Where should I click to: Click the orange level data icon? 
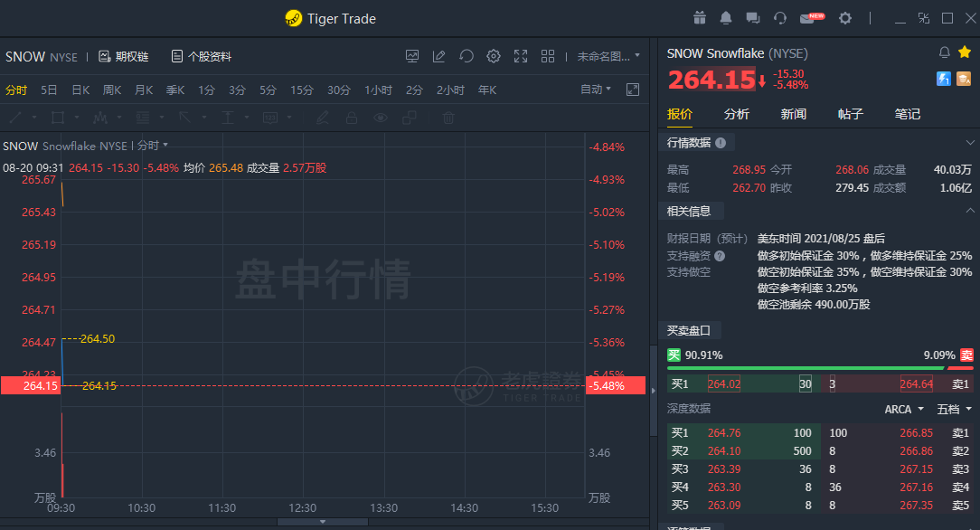(964, 79)
